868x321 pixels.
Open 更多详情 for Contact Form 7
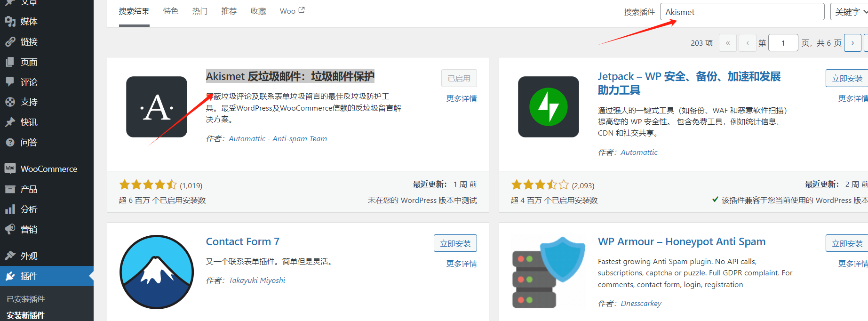coord(462,264)
